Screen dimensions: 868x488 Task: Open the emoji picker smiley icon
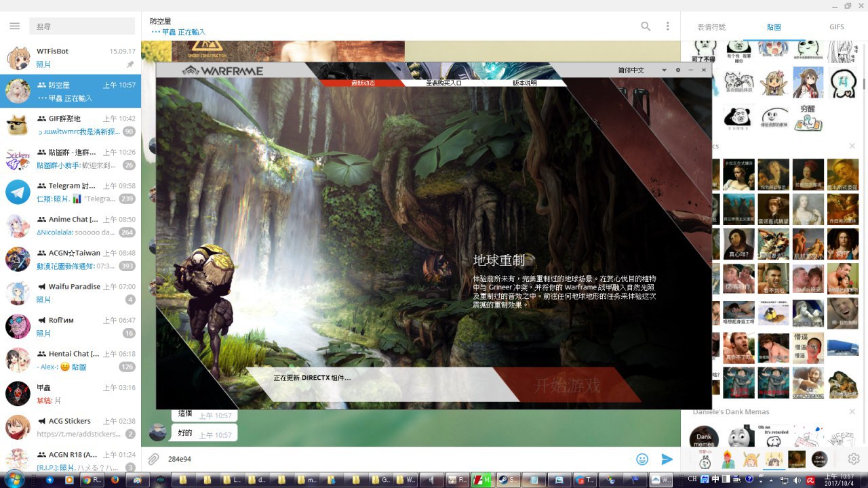tap(642, 459)
